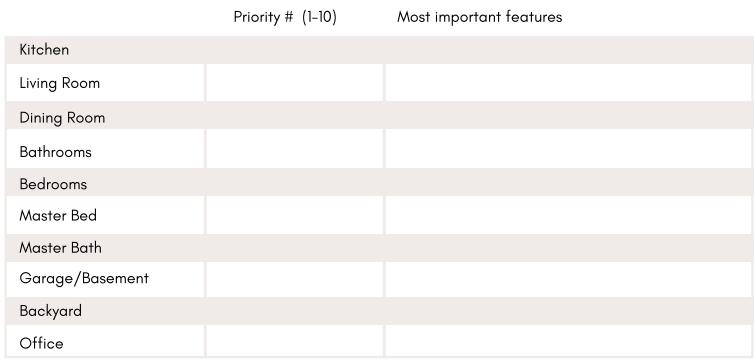The height and width of the screenshot is (360, 756).
Task: Select the Garage/Basement priority number cell
Action: tap(295, 280)
